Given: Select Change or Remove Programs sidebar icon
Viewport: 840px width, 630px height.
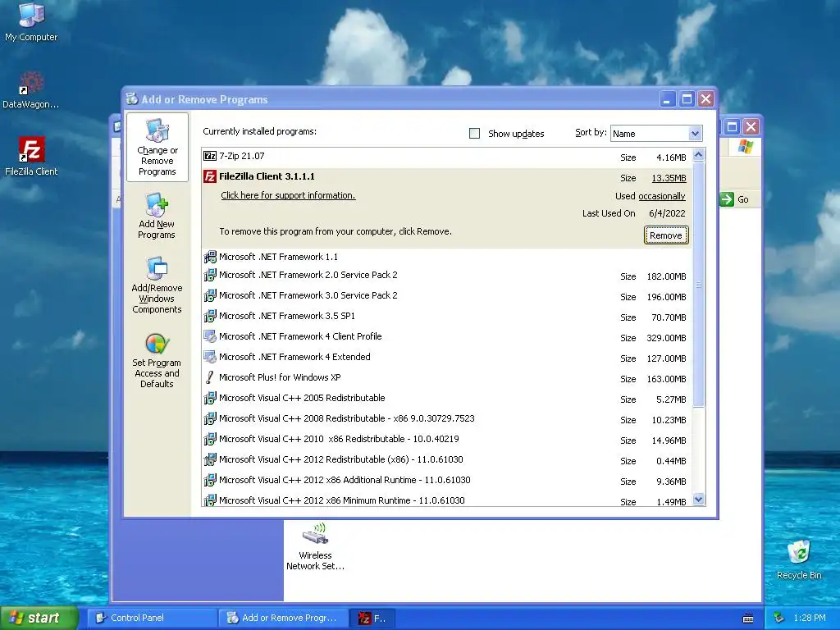Looking at the screenshot, I should click(157, 148).
